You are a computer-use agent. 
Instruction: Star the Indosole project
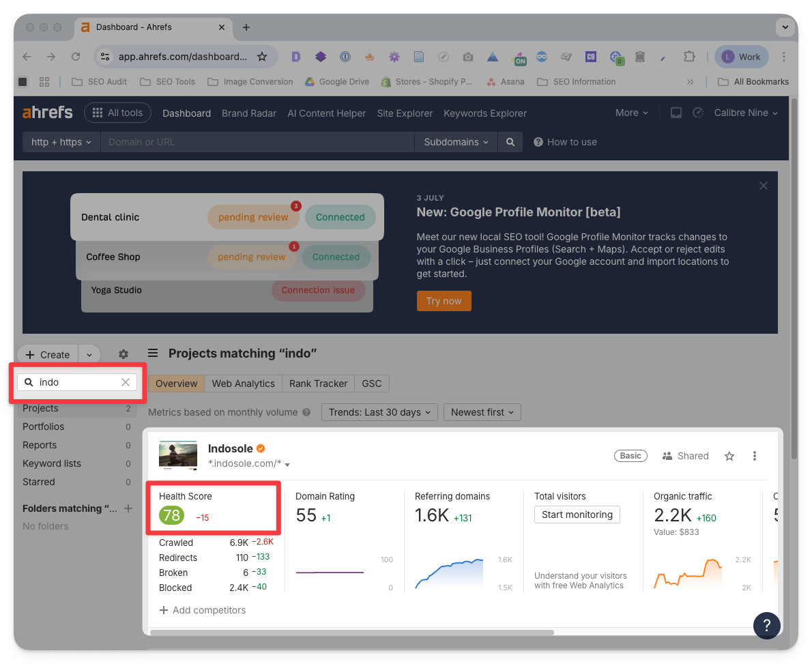(x=729, y=456)
